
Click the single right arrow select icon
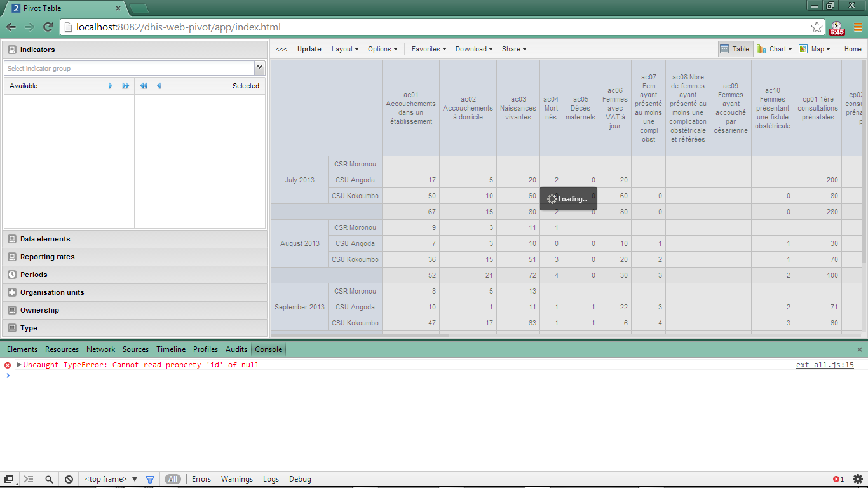(x=111, y=86)
